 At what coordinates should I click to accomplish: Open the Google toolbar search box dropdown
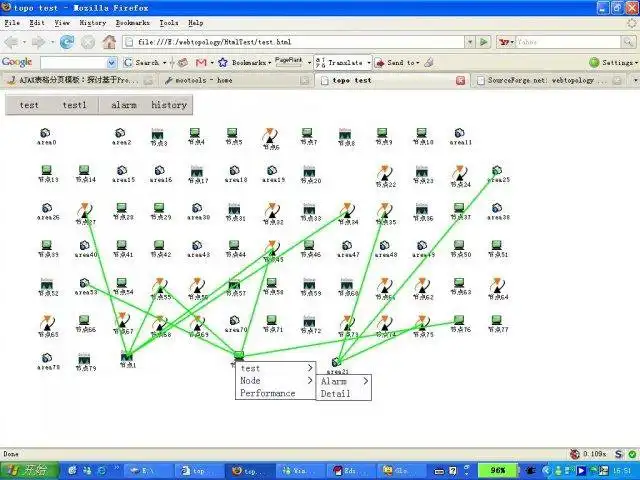tap(111, 63)
